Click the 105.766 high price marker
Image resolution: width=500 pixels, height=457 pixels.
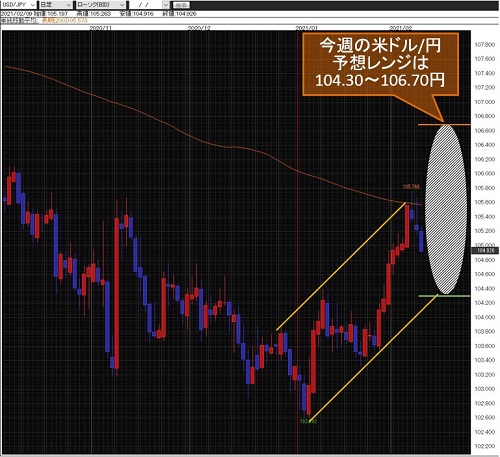click(x=411, y=187)
